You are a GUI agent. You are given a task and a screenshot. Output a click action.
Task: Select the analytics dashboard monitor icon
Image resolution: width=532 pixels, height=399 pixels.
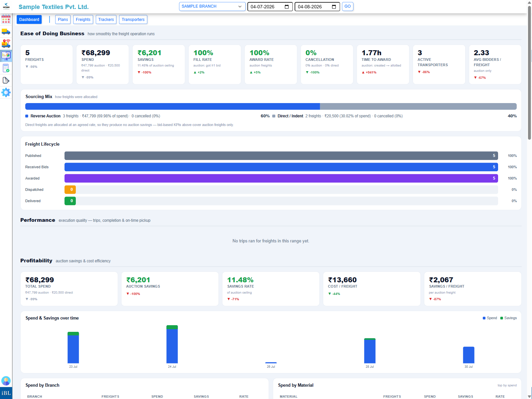(6, 56)
